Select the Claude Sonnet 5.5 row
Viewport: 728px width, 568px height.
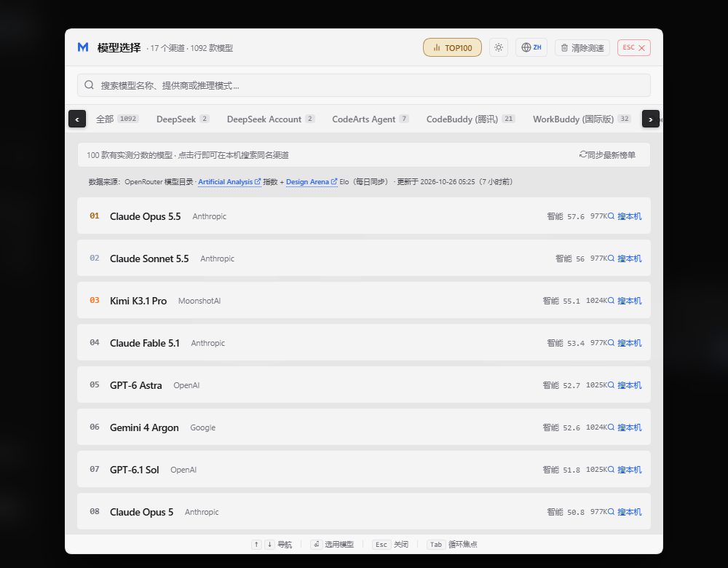pyautogui.click(x=364, y=258)
